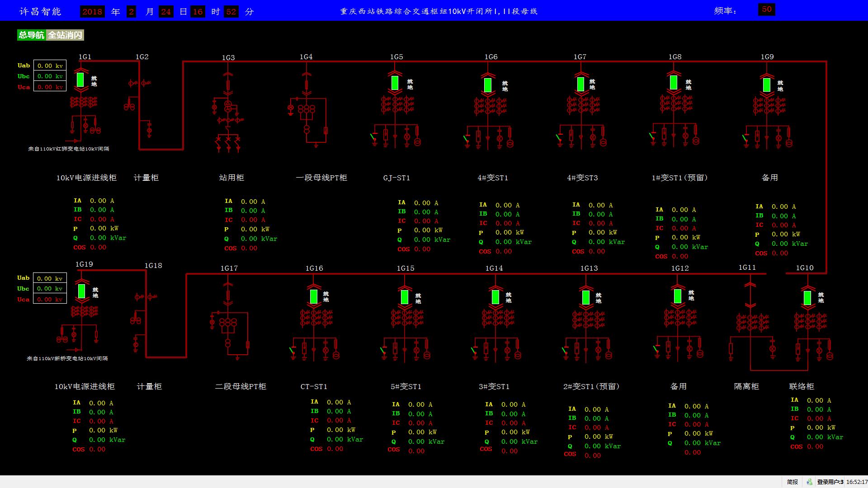Toggle the 1G8 1#变ST1 grounding switch
The height and width of the screenshot is (488, 868).
pyautogui.click(x=652, y=136)
